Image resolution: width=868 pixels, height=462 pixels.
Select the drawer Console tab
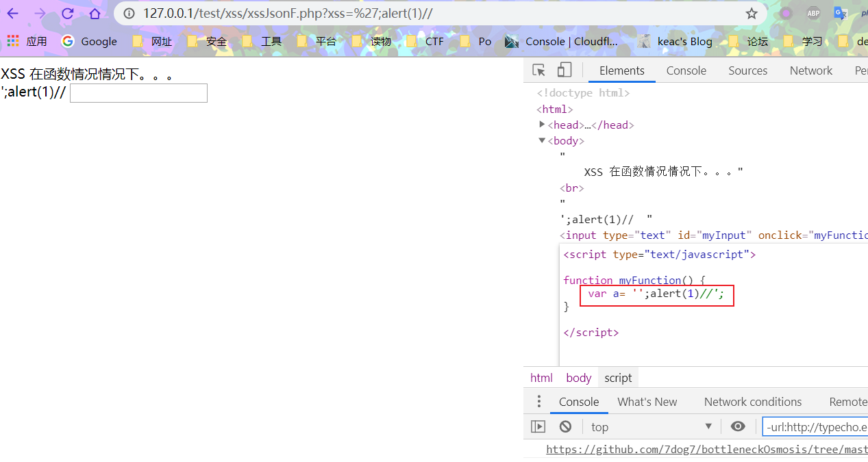[579, 402]
